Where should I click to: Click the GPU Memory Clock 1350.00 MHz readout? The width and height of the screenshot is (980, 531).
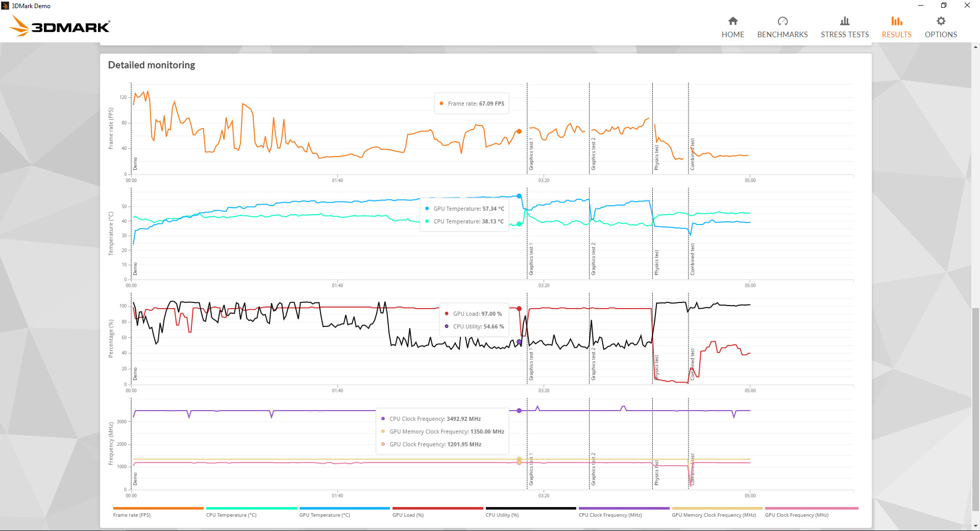pos(443,432)
